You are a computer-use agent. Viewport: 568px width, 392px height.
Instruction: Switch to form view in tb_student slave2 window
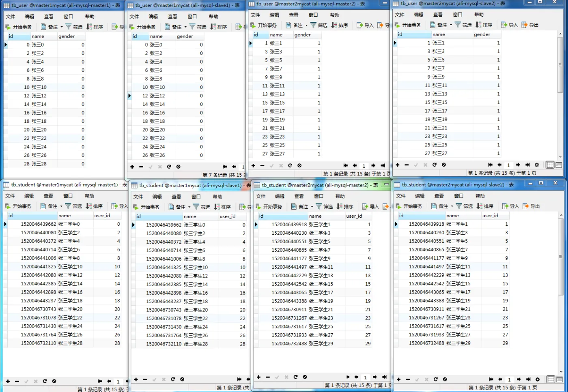click(x=559, y=379)
